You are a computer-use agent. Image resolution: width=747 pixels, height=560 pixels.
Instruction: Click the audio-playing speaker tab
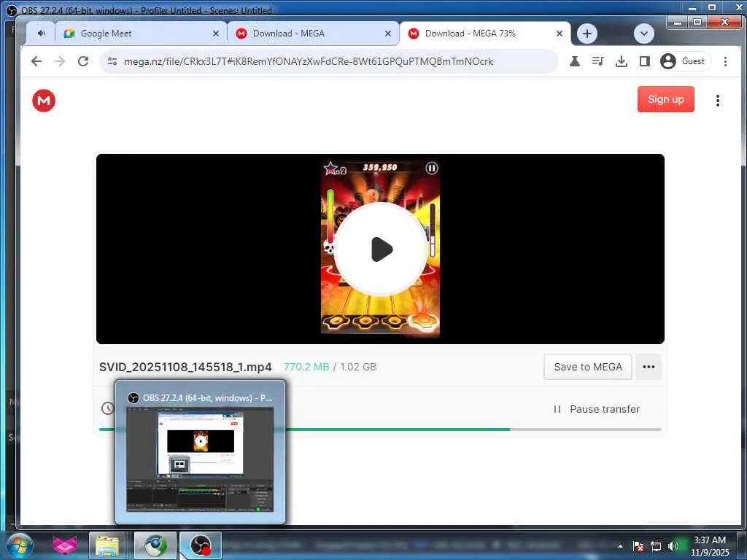pyautogui.click(x=41, y=34)
